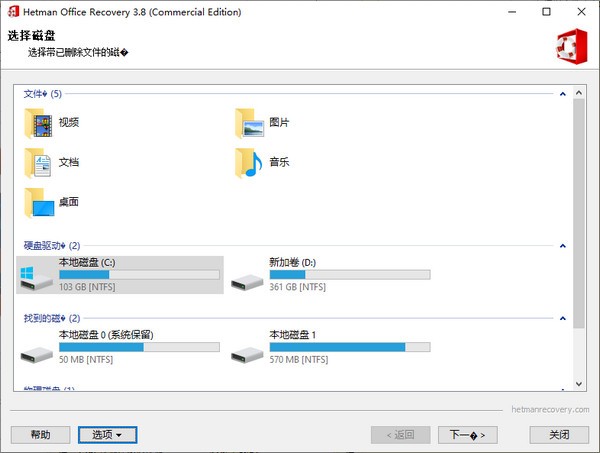
Task: Click the 图片 folder label
Action: pyautogui.click(x=279, y=122)
